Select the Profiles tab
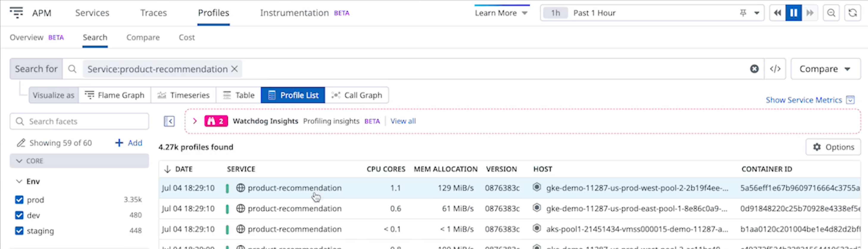Viewport: 868px width, 249px height. 214,13
